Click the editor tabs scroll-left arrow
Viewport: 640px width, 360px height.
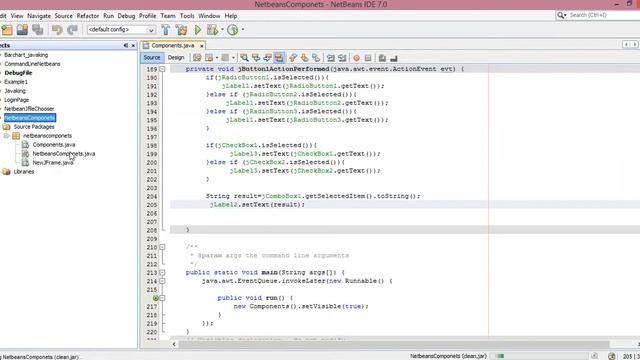(626, 44)
